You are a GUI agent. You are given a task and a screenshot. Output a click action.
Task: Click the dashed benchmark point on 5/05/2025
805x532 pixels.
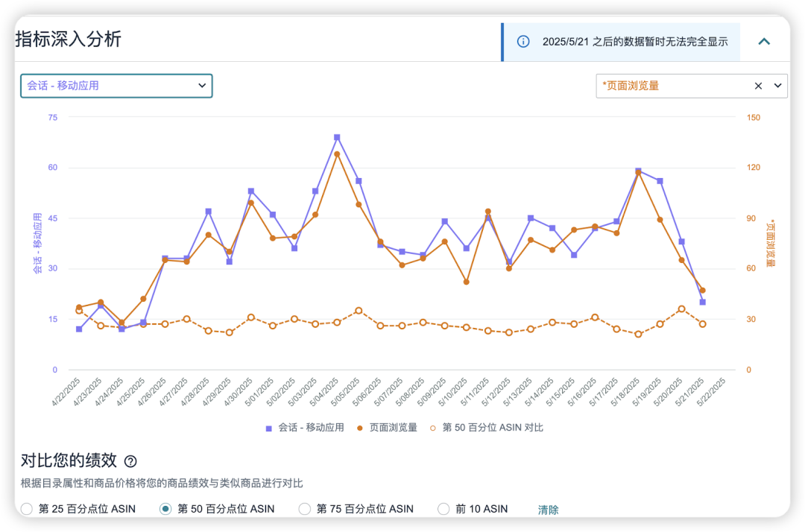(359, 311)
